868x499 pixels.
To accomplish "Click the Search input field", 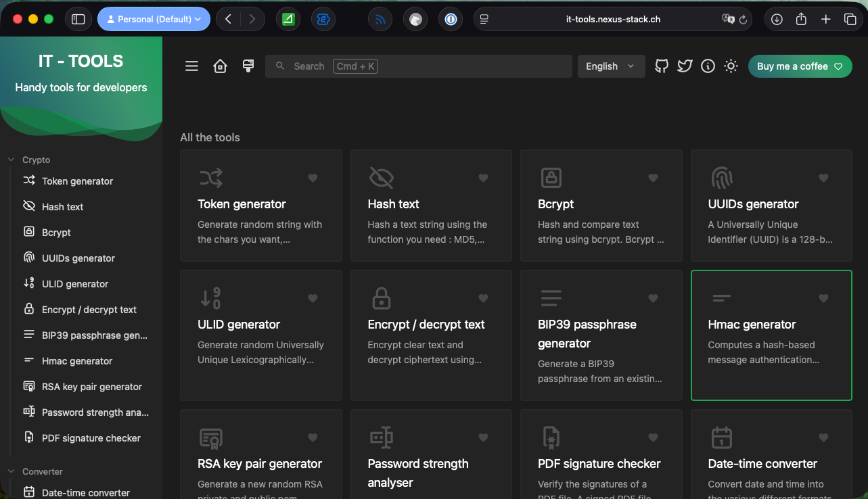I will click(x=418, y=66).
